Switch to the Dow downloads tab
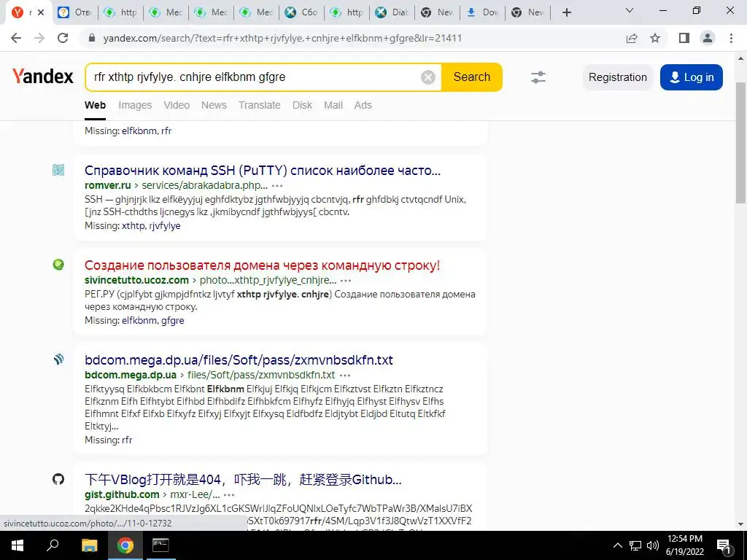This screenshot has height=560, width=747. (484, 12)
